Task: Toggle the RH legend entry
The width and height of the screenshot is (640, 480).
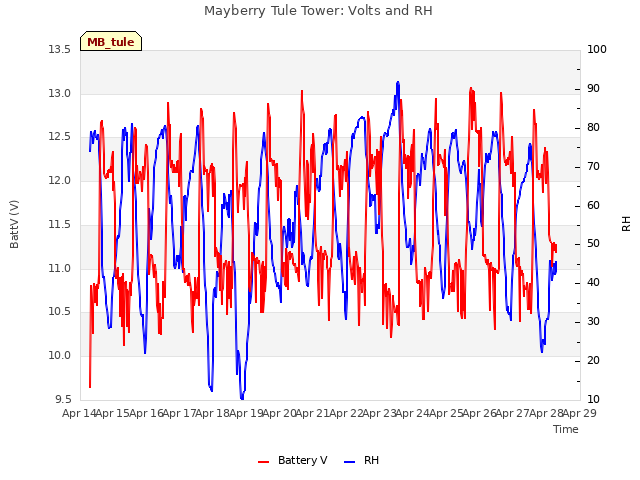Action: [x=362, y=460]
